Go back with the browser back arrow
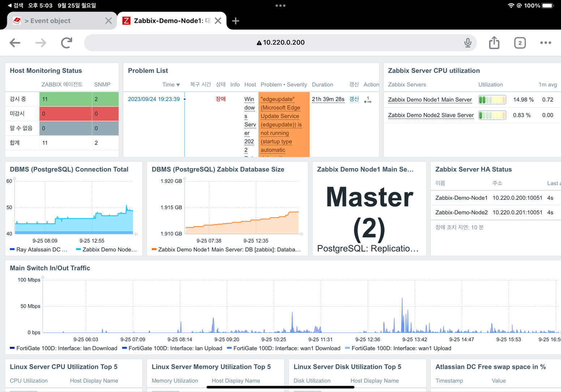561x392 pixels. pos(15,43)
